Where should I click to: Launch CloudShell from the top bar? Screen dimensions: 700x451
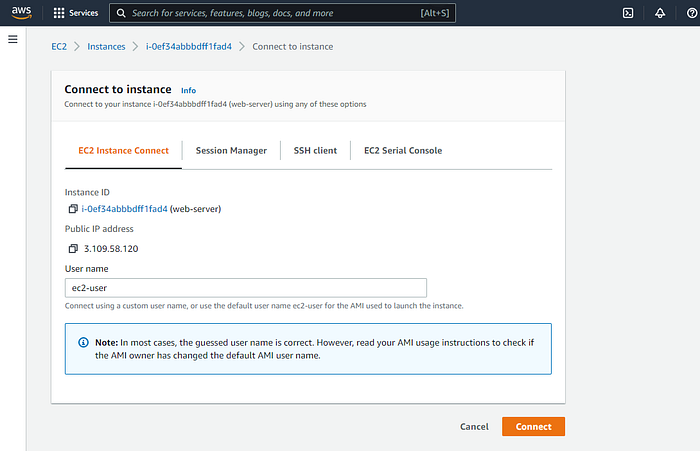tap(628, 13)
